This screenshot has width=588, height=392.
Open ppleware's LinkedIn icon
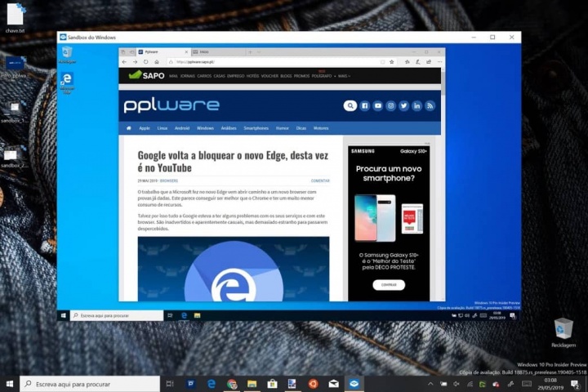[x=417, y=105]
